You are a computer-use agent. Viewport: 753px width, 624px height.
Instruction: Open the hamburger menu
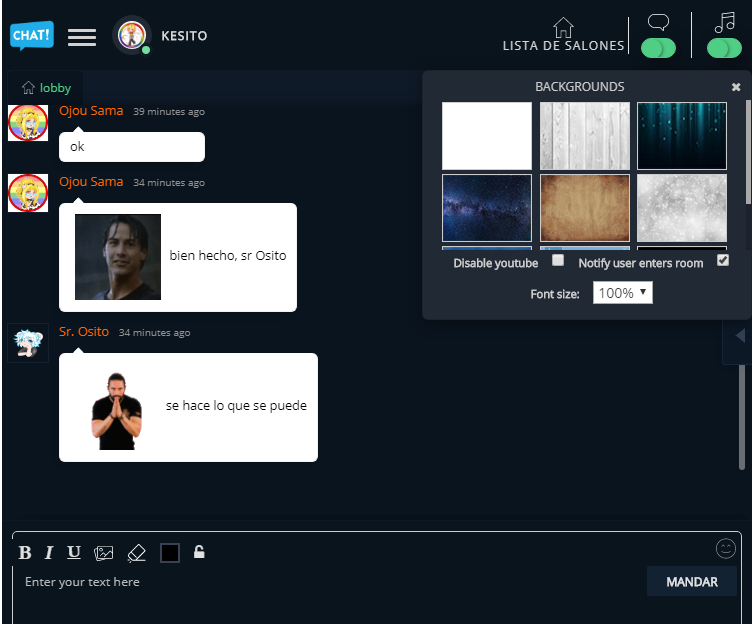pyautogui.click(x=82, y=37)
